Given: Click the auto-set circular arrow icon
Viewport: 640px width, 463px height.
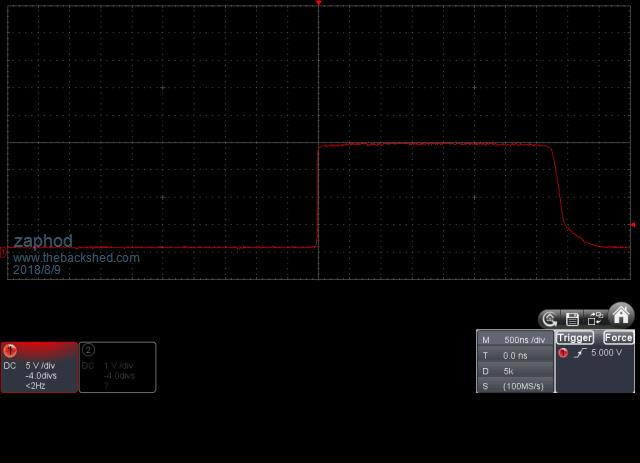Looking at the screenshot, I should point(549,319).
